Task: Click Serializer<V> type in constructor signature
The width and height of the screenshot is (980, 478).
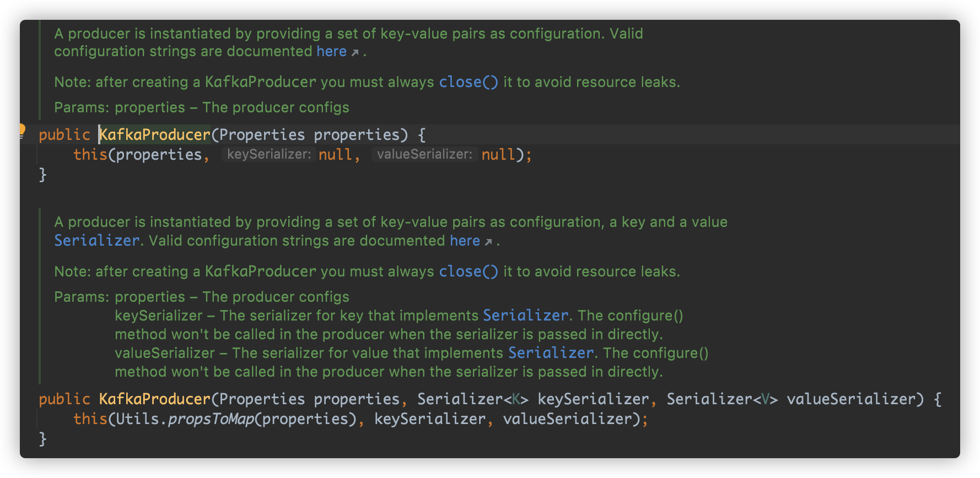Action: 723,399
